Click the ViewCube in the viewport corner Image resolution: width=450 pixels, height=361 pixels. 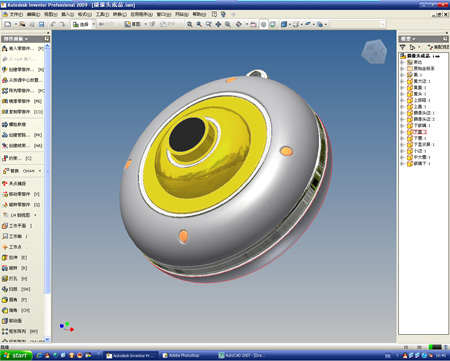374,51
